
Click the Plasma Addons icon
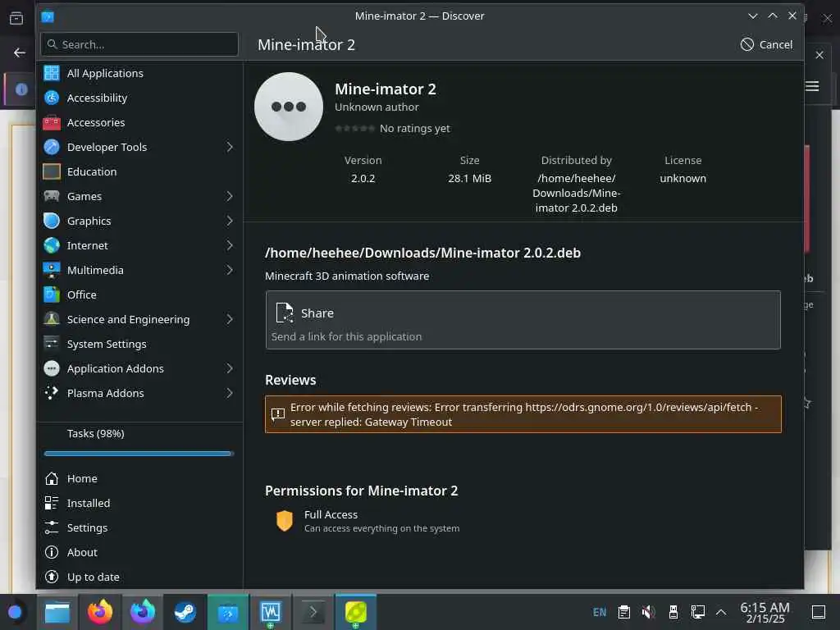click(x=52, y=393)
